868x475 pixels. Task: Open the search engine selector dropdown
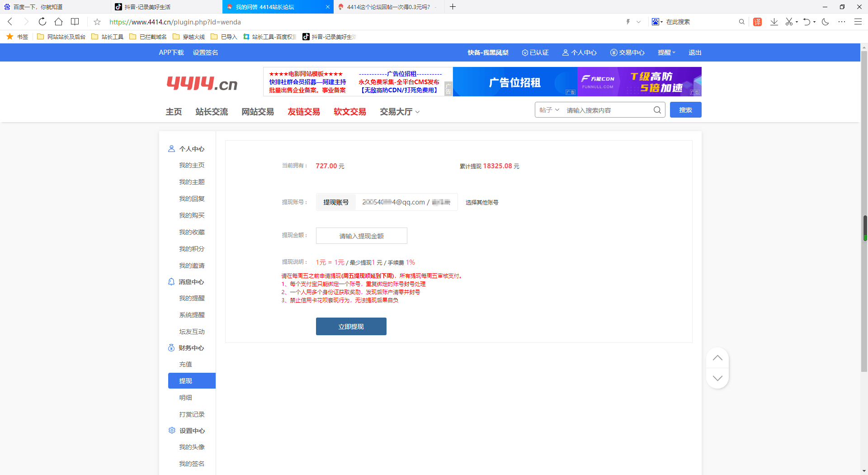(x=657, y=22)
